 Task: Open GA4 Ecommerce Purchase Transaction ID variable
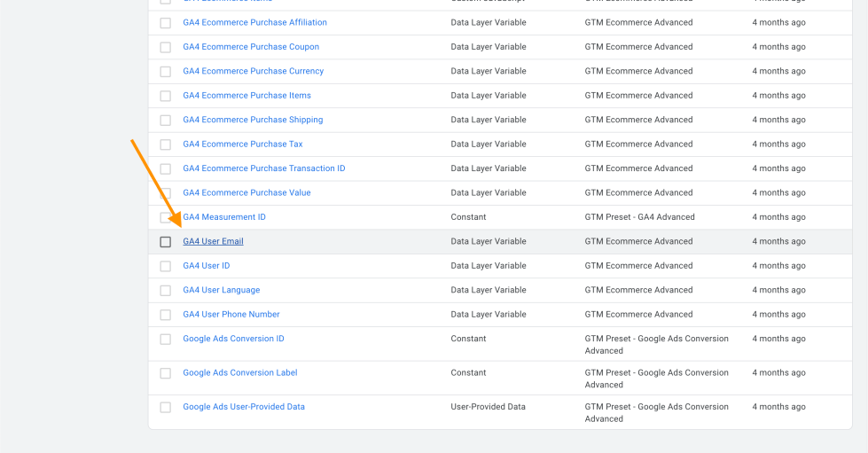pos(263,168)
